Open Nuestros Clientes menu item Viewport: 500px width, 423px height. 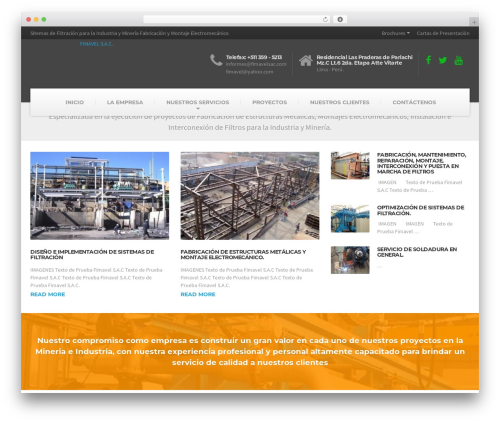point(340,102)
